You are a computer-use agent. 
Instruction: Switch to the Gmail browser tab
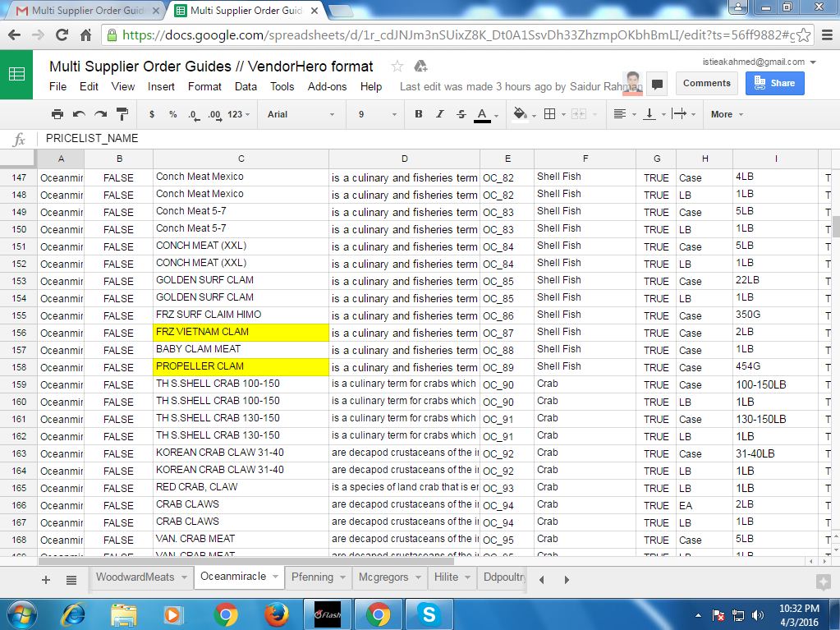pyautogui.click(x=87, y=11)
